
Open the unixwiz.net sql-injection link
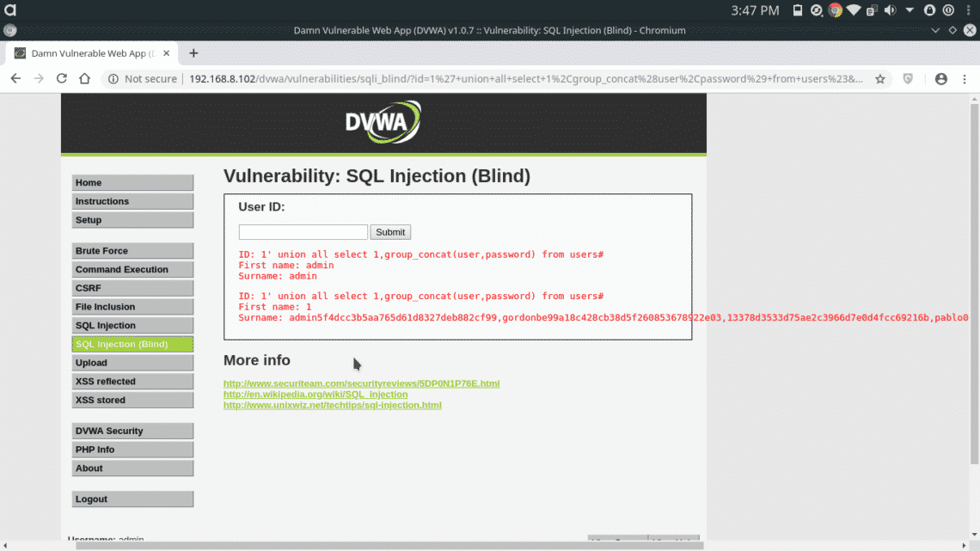click(x=333, y=405)
